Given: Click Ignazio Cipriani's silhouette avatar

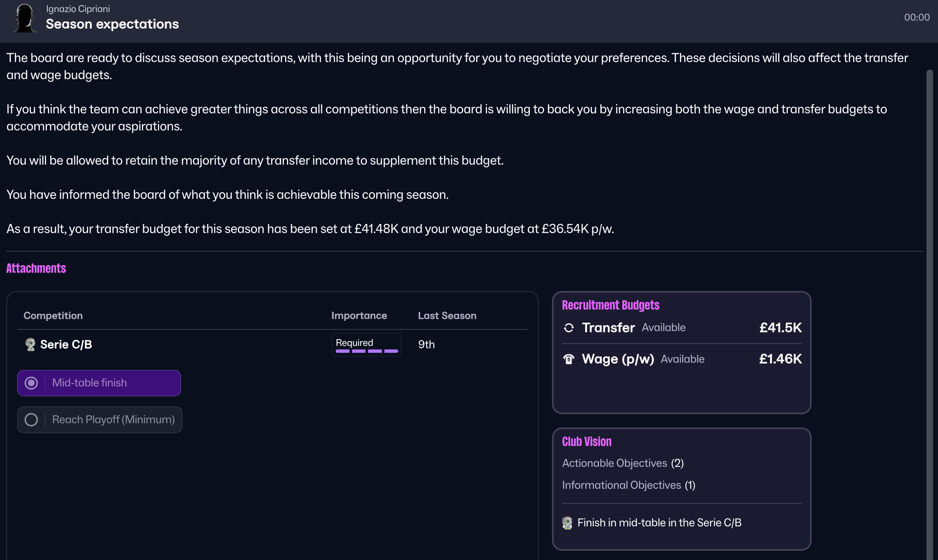Looking at the screenshot, I should point(25,18).
